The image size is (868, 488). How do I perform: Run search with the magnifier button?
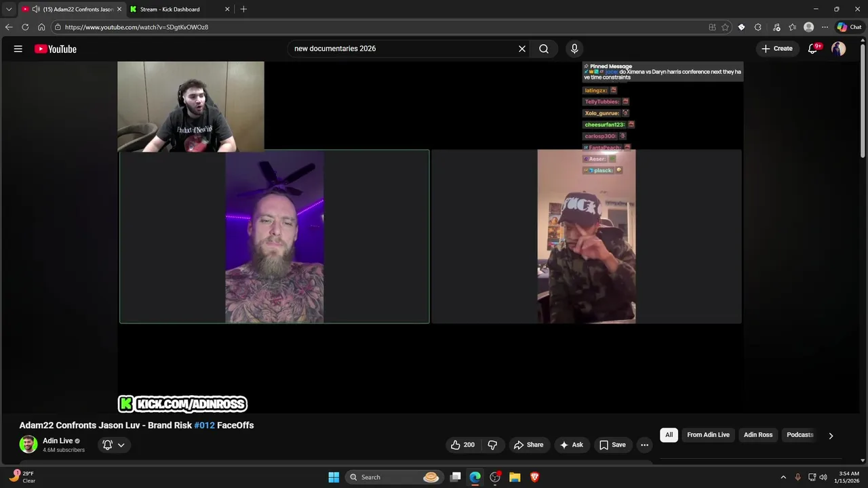[544, 49]
